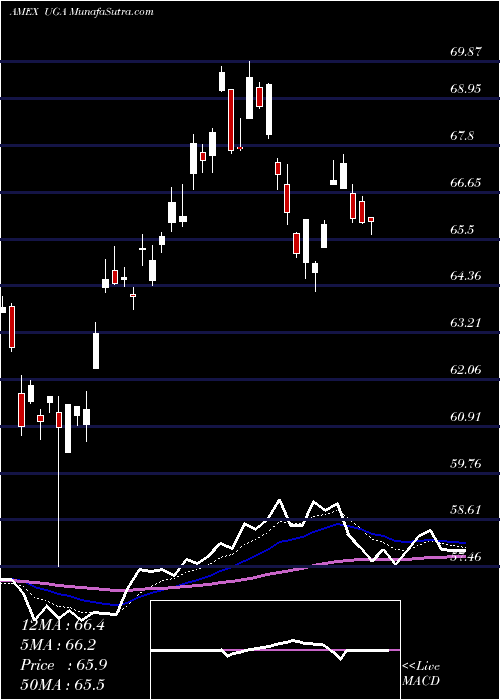Select the 64.36 price level label
The width and height of the screenshot is (500, 700).
tap(466, 276)
